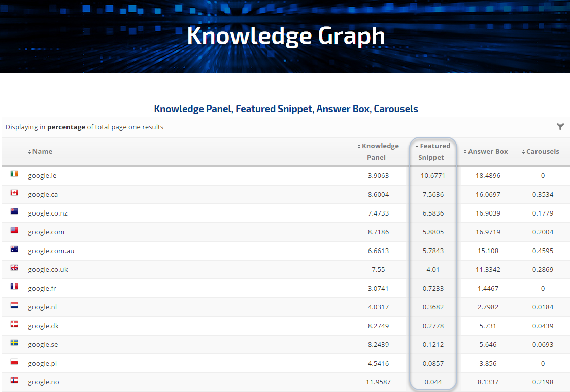This screenshot has width=570, height=392.
Task: Select the google.co.uk row name
Action: 48,270
